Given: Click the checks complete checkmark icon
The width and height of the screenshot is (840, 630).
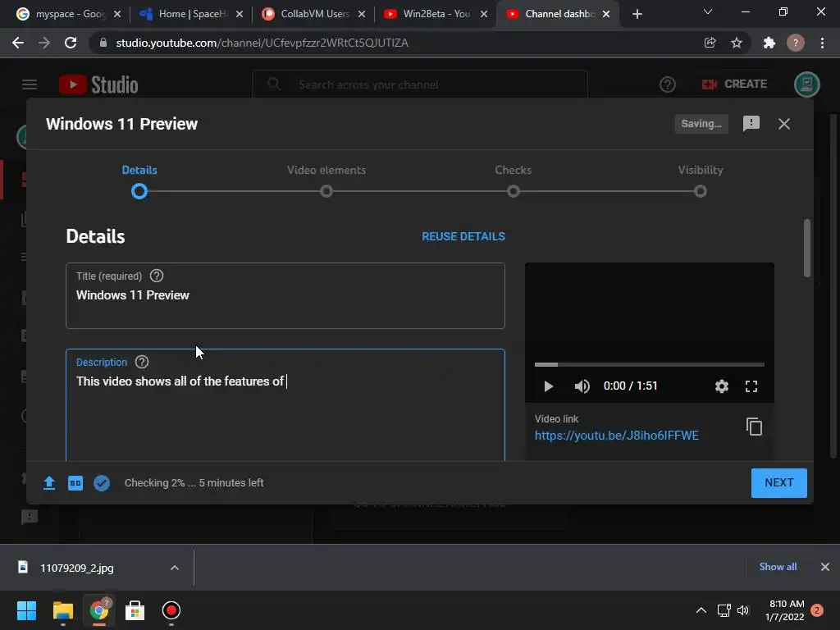Looking at the screenshot, I should tap(102, 483).
